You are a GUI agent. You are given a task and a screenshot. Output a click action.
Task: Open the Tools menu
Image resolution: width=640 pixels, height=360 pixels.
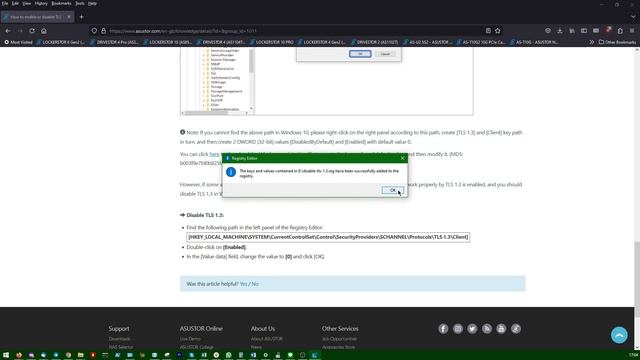[x=80, y=3]
